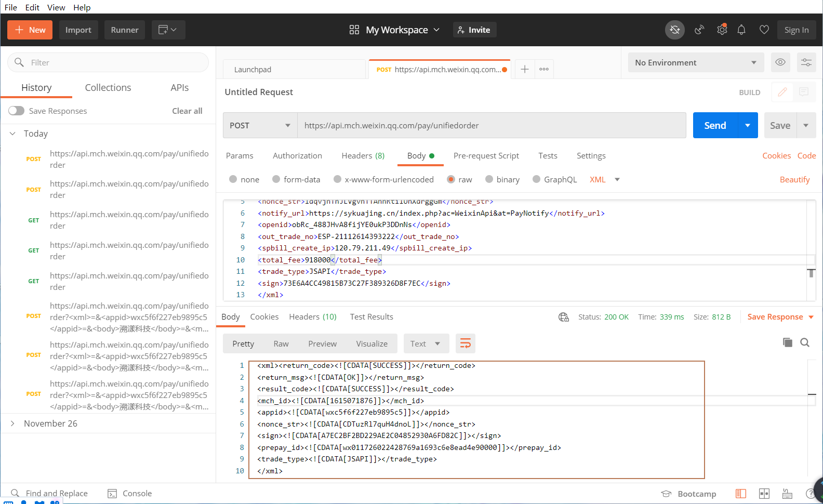Open the Save button dropdown arrow
This screenshot has width=823, height=504.
coord(806,125)
